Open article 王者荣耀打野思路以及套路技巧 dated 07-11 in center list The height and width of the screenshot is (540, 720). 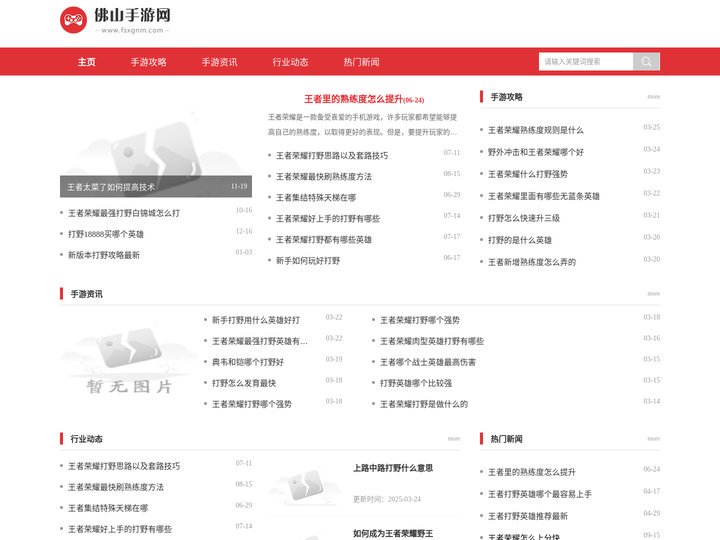click(332, 156)
